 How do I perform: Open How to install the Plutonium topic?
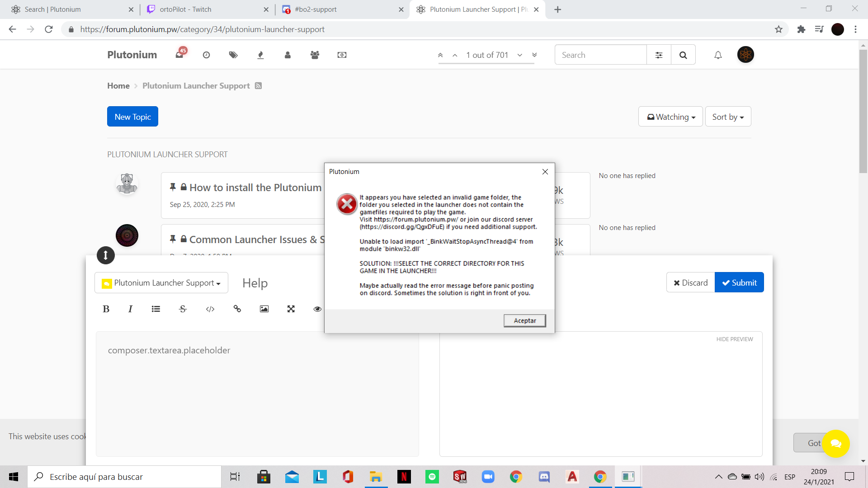point(255,188)
